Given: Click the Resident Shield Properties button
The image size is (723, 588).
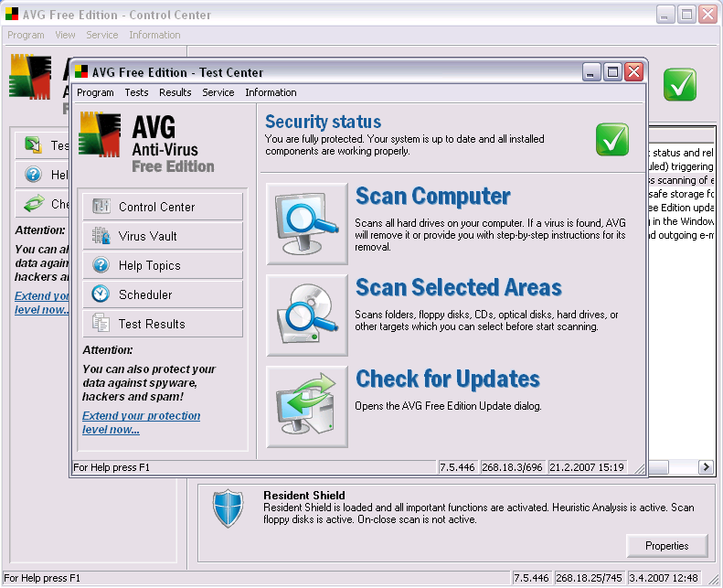Looking at the screenshot, I should [x=666, y=546].
